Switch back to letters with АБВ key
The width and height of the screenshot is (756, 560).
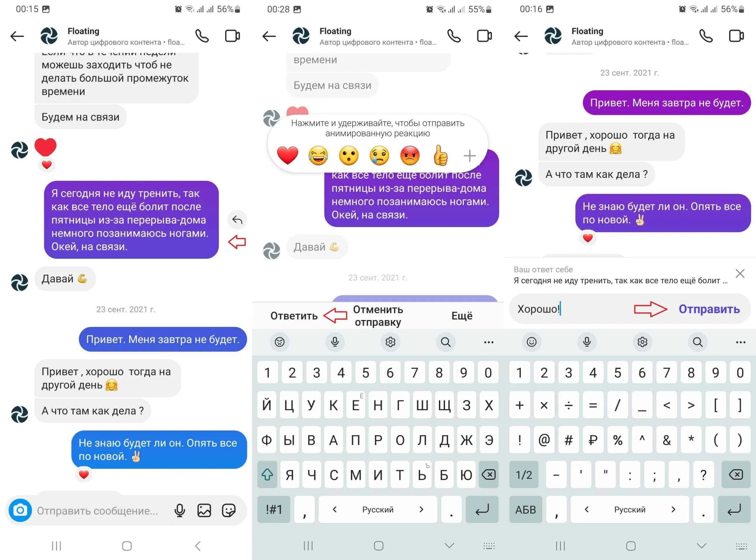click(x=526, y=509)
